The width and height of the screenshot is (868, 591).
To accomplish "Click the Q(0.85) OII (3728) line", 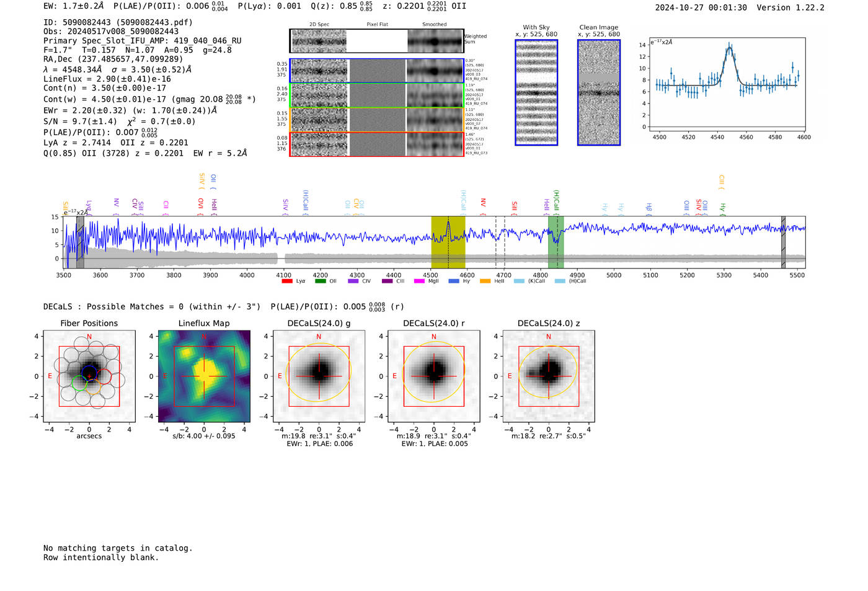I will point(145,153).
